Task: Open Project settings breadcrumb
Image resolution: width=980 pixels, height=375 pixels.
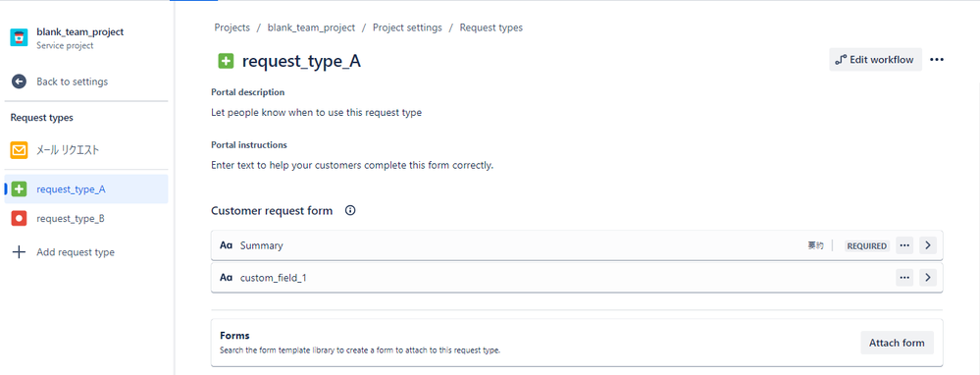Action: click(x=407, y=27)
